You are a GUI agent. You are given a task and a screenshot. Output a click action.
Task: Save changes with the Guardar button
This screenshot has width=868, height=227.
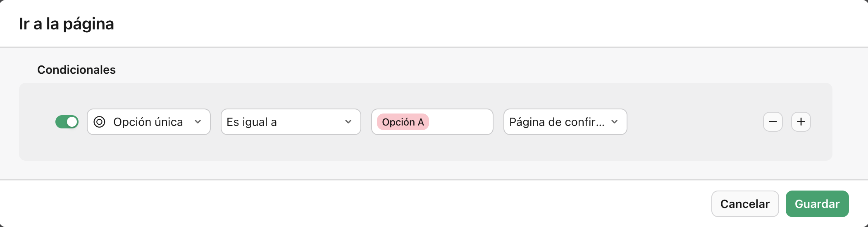[x=817, y=204]
